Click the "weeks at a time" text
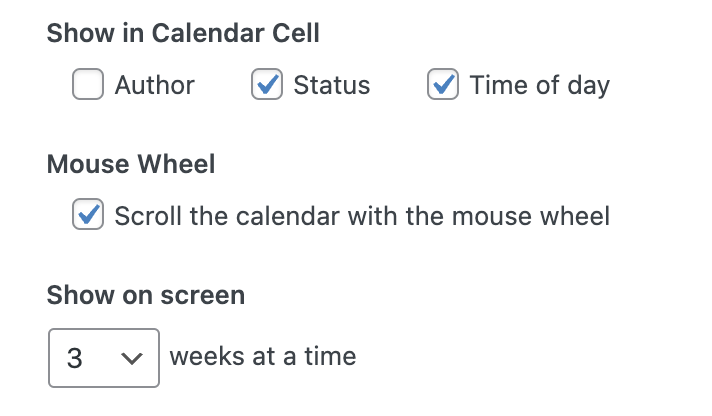 click(263, 356)
